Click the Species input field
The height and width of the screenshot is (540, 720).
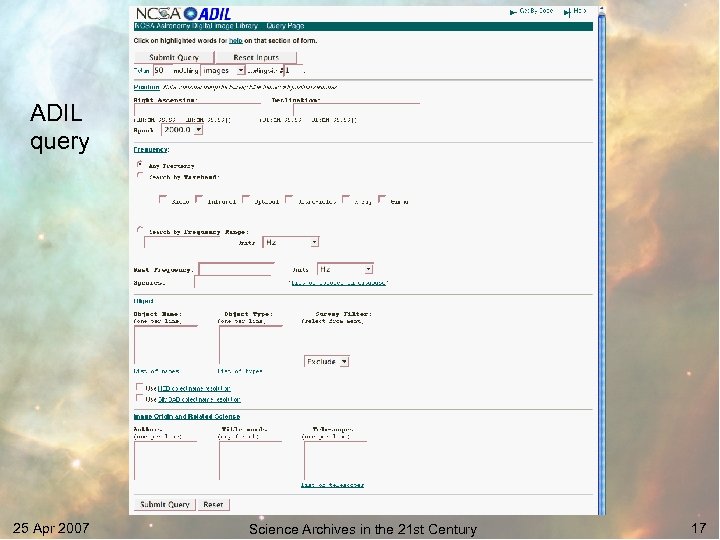[x=234, y=282]
